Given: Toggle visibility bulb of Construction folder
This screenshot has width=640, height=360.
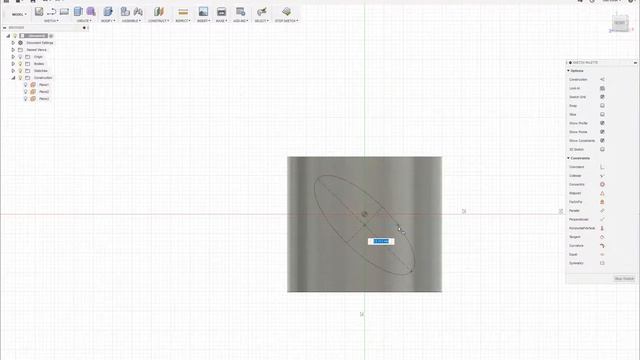Looking at the screenshot, I should click(x=20, y=78).
